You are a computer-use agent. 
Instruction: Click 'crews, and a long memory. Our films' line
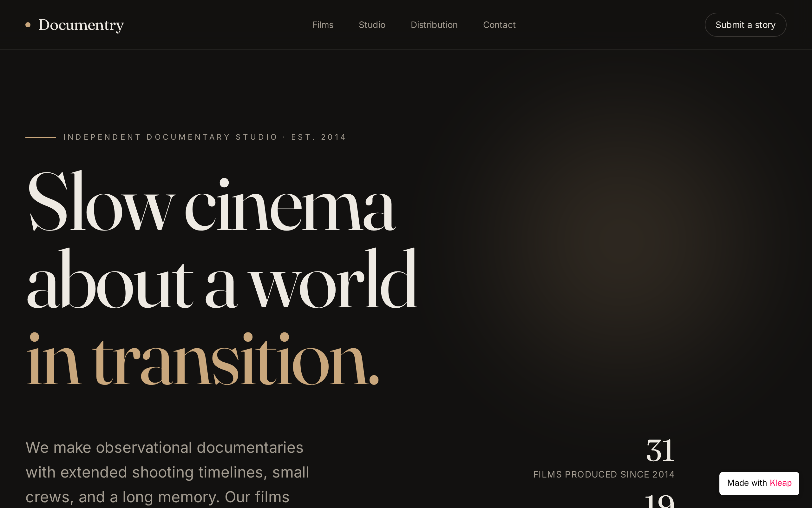157,497
